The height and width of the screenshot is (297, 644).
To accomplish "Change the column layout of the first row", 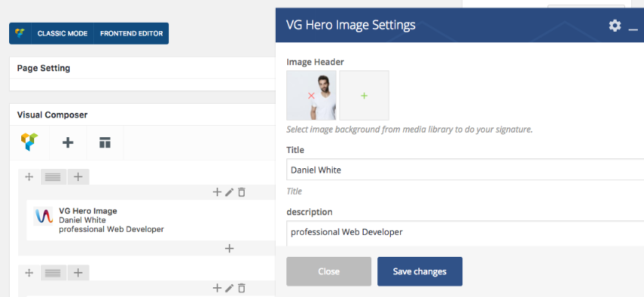I will [x=53, y=177].
